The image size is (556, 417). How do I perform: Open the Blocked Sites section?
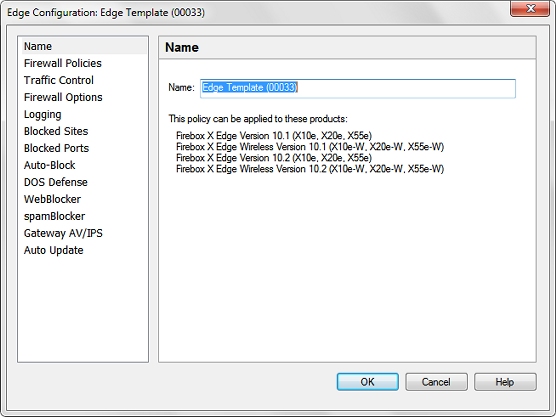click(x=56, y=131)
